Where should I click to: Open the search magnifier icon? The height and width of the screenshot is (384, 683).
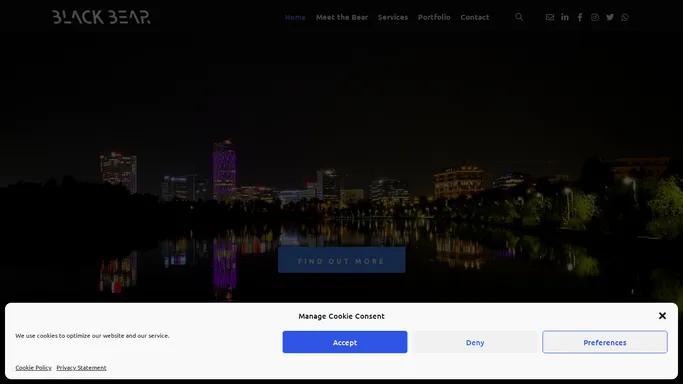click(x=519, y=17)
